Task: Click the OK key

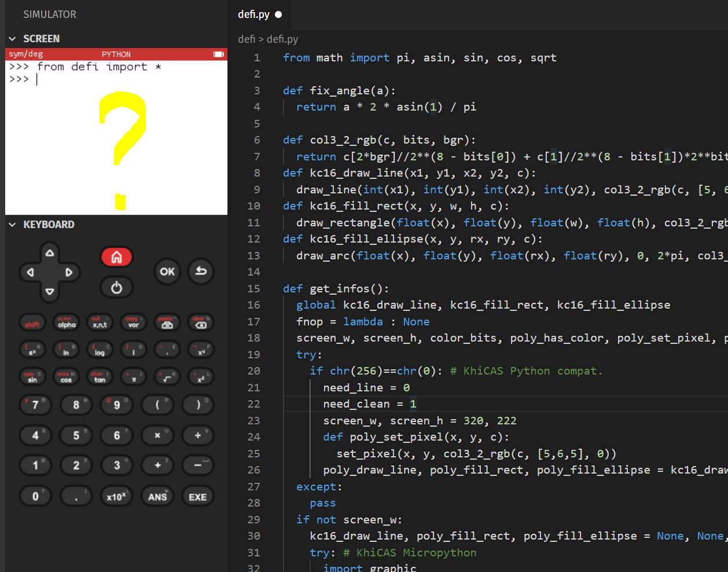Action: [x=167, y=271]
